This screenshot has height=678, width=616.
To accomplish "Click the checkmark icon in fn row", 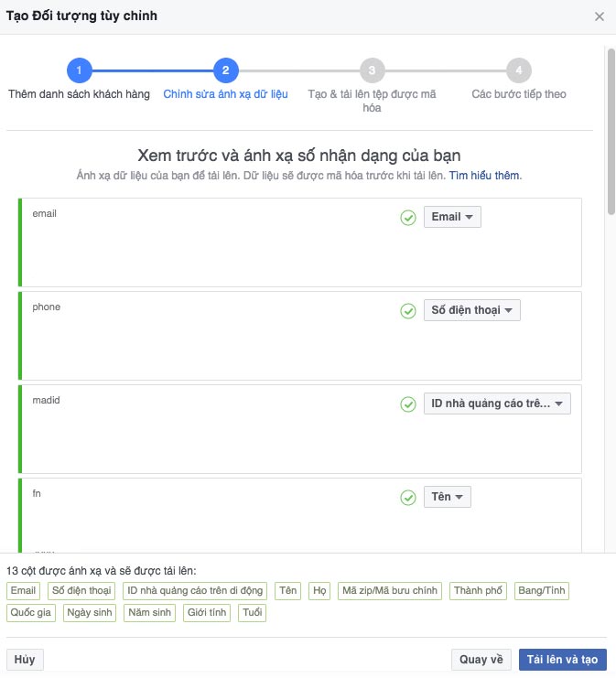I will 408,498.
